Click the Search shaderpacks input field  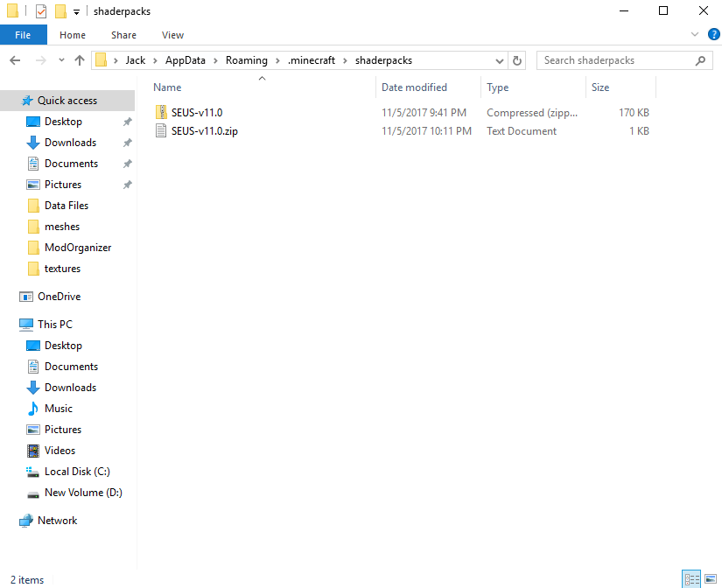[x=613, y=60]
